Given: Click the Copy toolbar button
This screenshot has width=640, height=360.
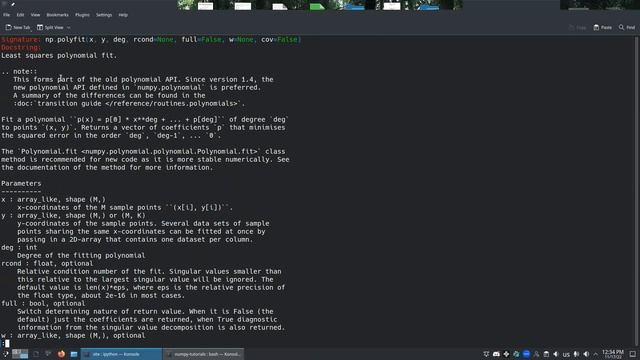Looking at the screenshot, I should [578, 27].
